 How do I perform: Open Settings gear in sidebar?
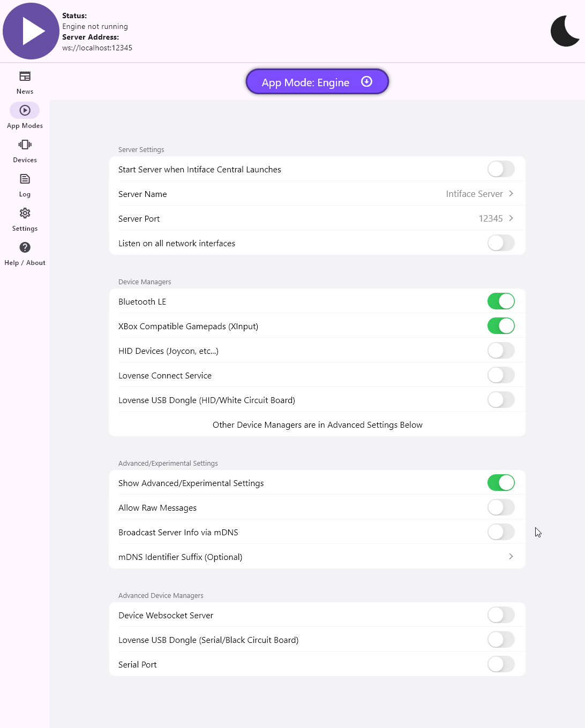pos(25,214)
